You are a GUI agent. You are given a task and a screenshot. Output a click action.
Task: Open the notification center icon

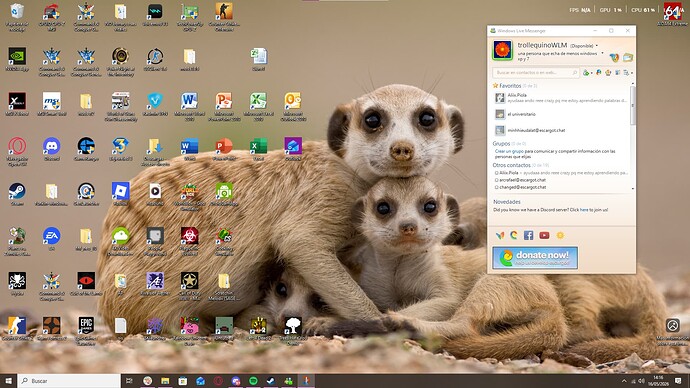point(678,381)
